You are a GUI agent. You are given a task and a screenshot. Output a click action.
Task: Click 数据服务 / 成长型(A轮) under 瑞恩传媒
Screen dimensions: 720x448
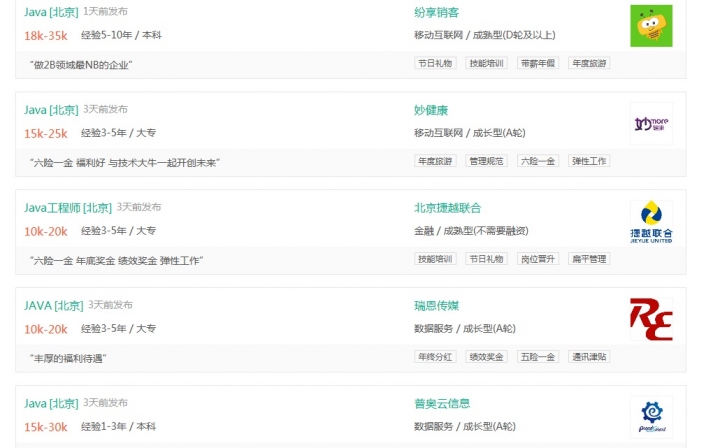tap(465, 328)
